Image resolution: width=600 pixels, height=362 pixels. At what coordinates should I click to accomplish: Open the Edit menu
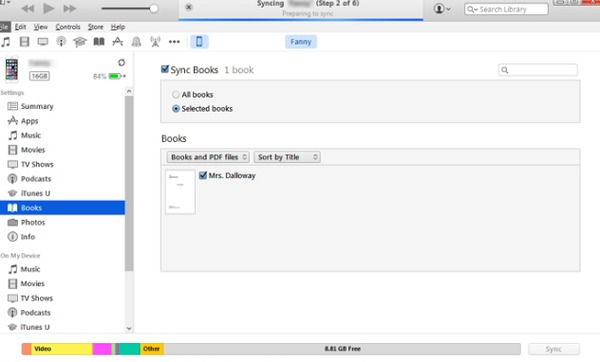[x=20, y=27]
